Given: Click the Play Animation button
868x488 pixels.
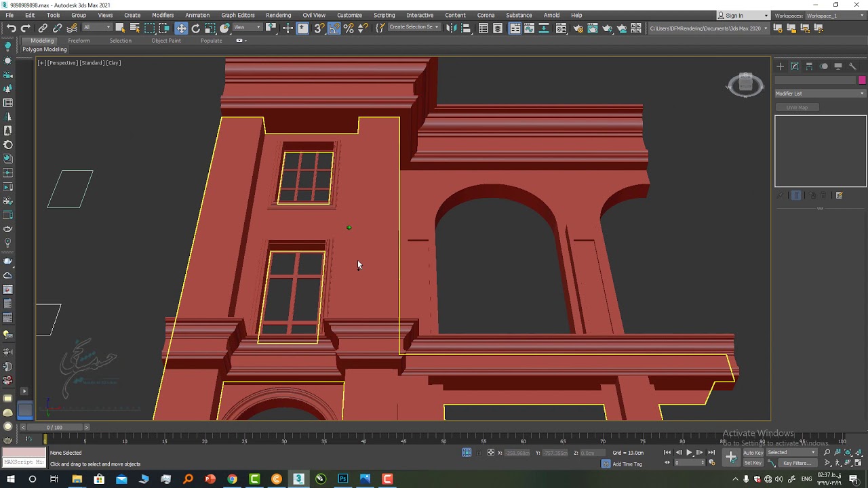Looking at the screenshot, I should pos(689,453).
